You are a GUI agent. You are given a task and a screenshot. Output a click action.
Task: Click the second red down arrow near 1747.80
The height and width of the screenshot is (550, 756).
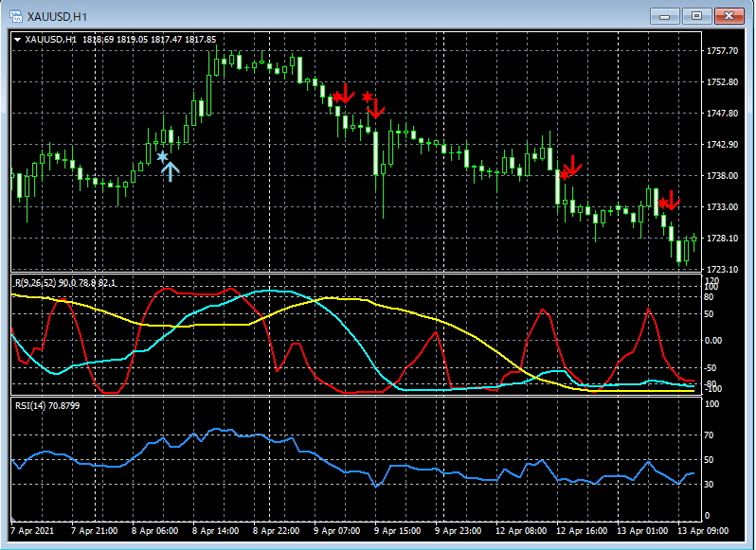376,107
